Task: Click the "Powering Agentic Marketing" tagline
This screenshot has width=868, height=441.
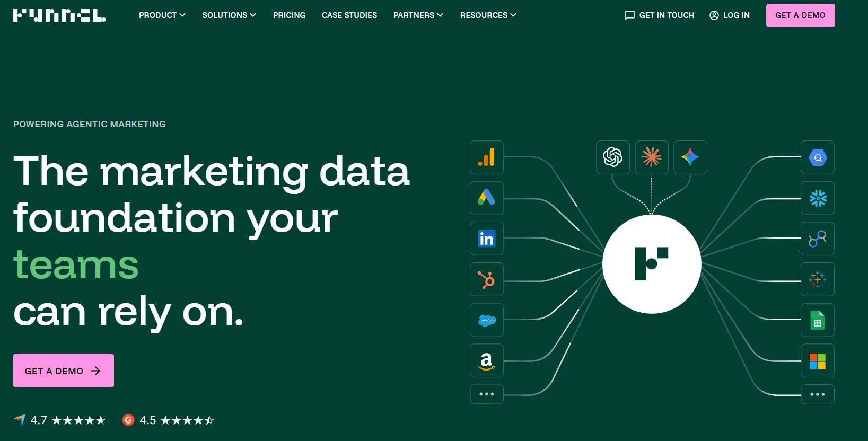Action: point(90,124)
